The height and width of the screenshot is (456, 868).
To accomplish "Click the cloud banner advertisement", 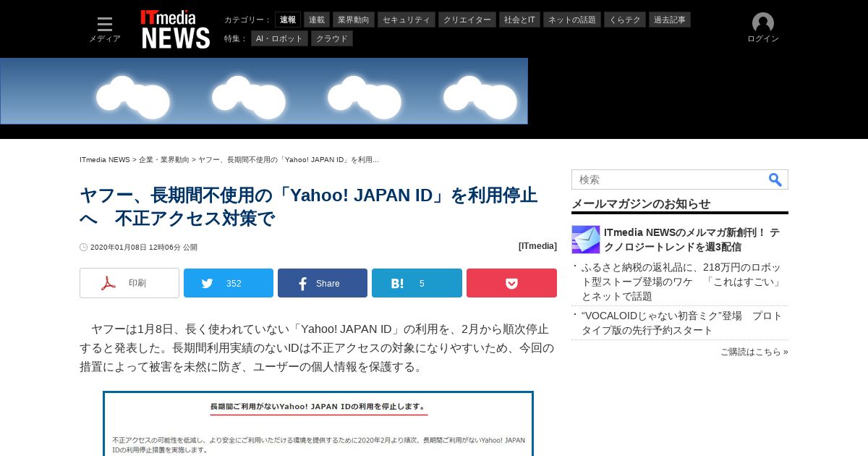I will (x=264, y=91).
